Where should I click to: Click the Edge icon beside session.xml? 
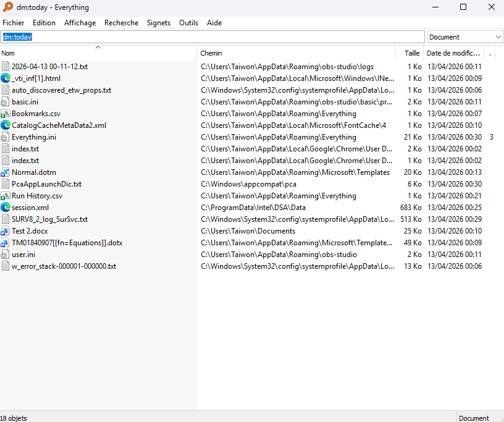pos(6,208)
